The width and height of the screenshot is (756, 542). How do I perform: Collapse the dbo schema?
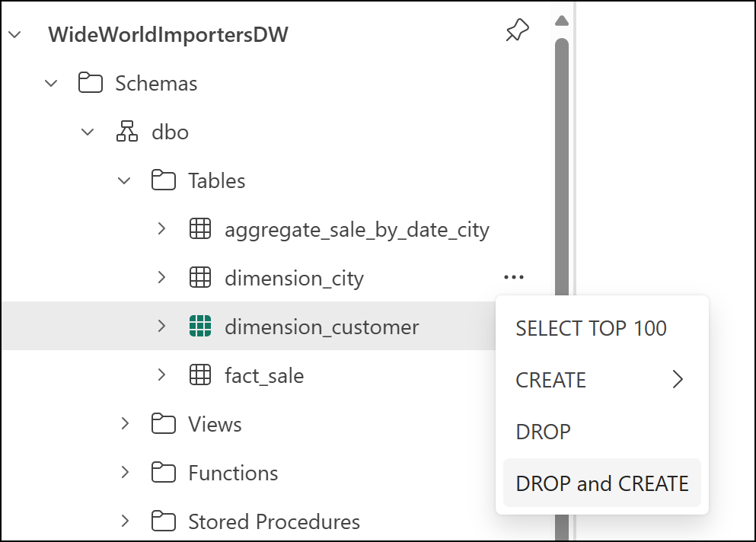pyautogui.click(x=88, y=132)
